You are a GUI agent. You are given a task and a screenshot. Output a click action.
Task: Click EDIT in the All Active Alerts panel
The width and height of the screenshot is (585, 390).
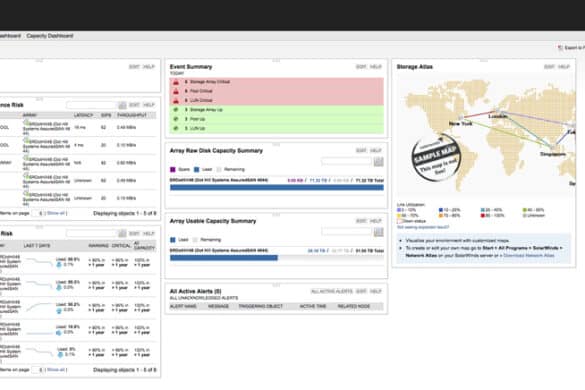pos(361,291)
